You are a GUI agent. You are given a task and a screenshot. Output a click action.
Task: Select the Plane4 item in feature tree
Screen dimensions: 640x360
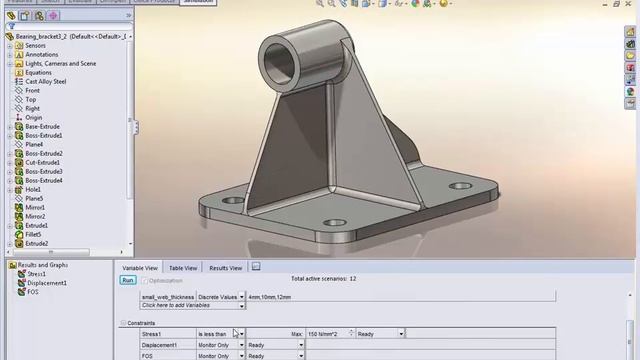tap(34, 144)
